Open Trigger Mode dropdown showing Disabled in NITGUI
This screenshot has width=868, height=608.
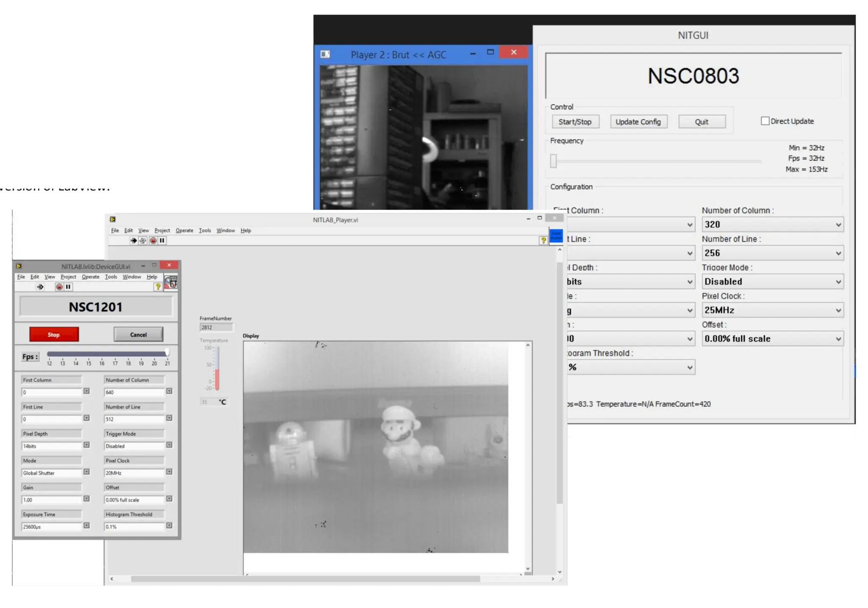(773, 282)
